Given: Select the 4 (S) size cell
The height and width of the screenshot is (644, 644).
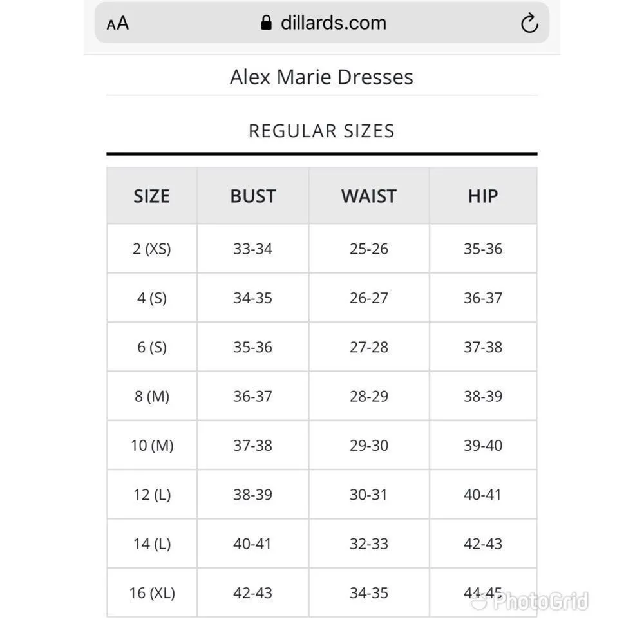Looking at the screenshot, I should [152, 298].
